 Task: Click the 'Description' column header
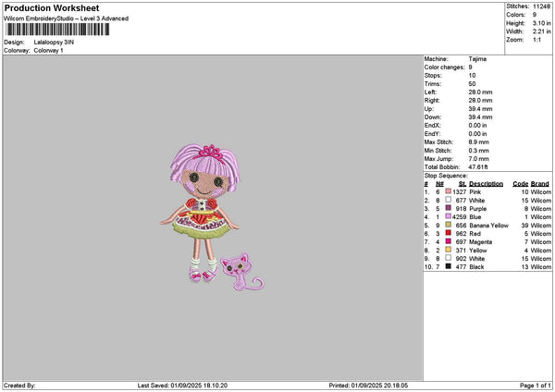pyautogui.click(x=486, y=184)
